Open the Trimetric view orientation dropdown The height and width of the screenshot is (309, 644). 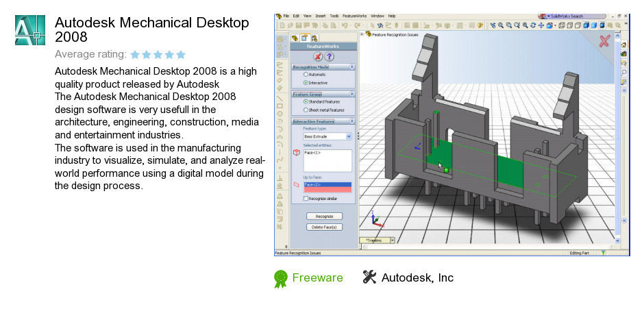393,240
